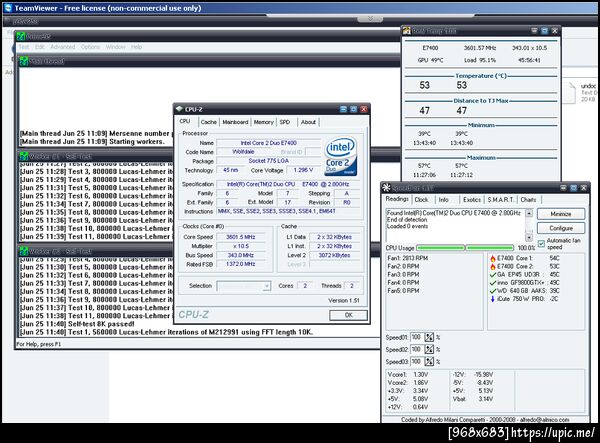The height and width of the screenshot is (443, 600).
Task: Toggle Automatic fan speed checkbox in SpeedFan
Action: [x=541, y=244]
